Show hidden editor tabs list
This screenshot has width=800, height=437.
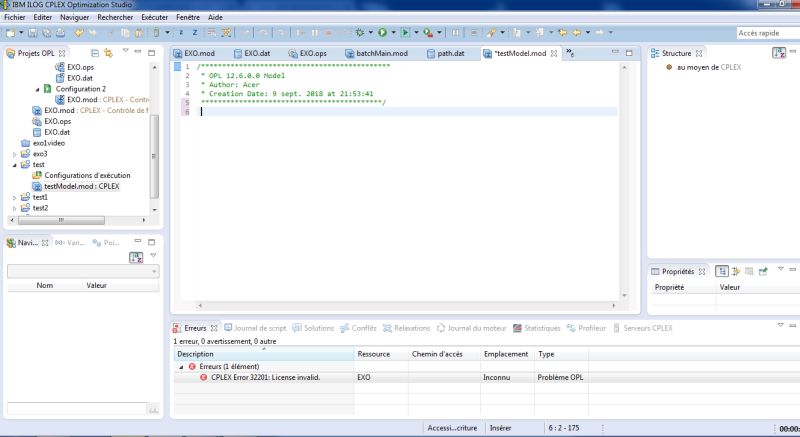point(570,53)
